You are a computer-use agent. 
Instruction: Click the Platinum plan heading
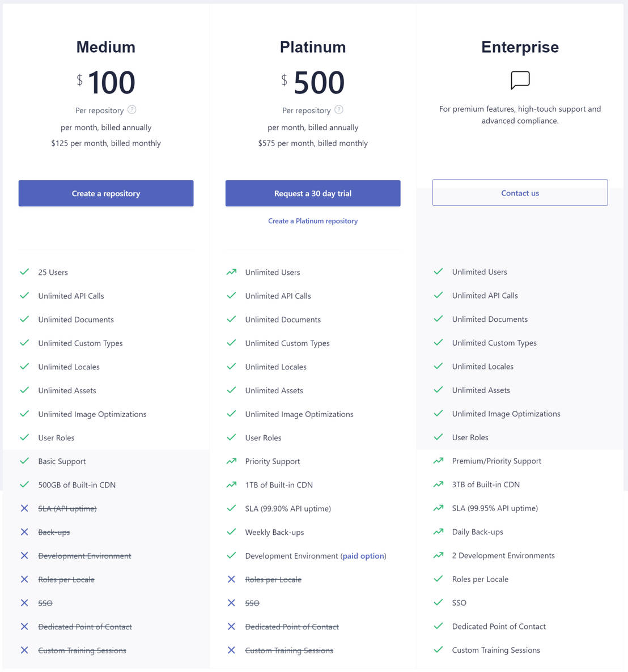coord(313,47)
